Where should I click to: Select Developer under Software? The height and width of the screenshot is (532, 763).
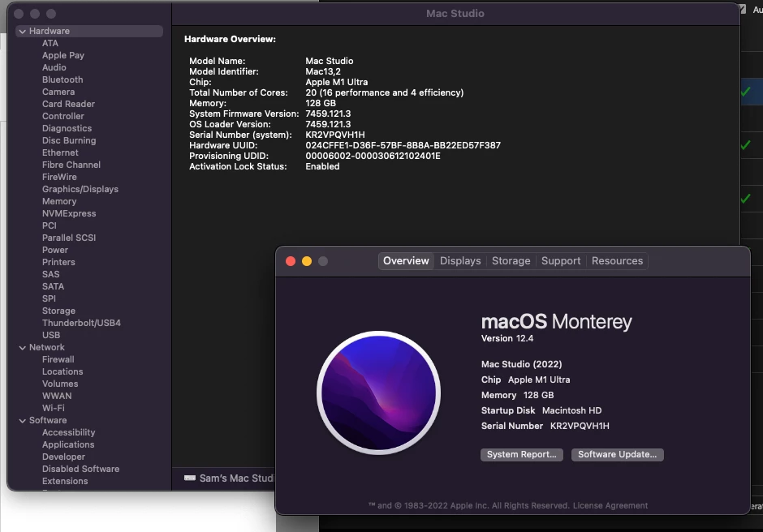click(63, 457)
